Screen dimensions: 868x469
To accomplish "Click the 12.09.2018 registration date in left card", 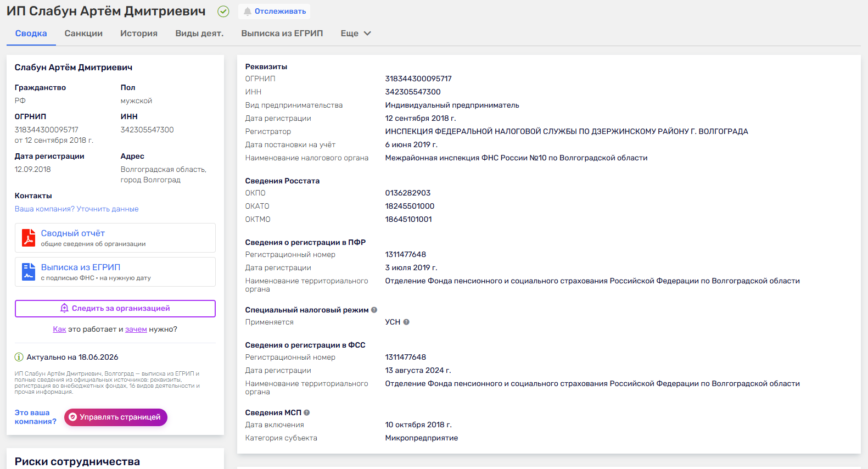I will pos(33,169).
